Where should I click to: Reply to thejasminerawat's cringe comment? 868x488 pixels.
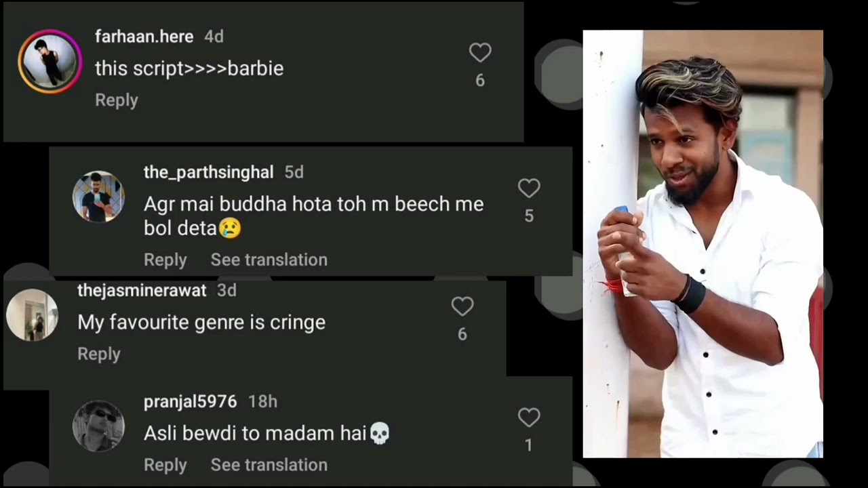click(99, 354)
